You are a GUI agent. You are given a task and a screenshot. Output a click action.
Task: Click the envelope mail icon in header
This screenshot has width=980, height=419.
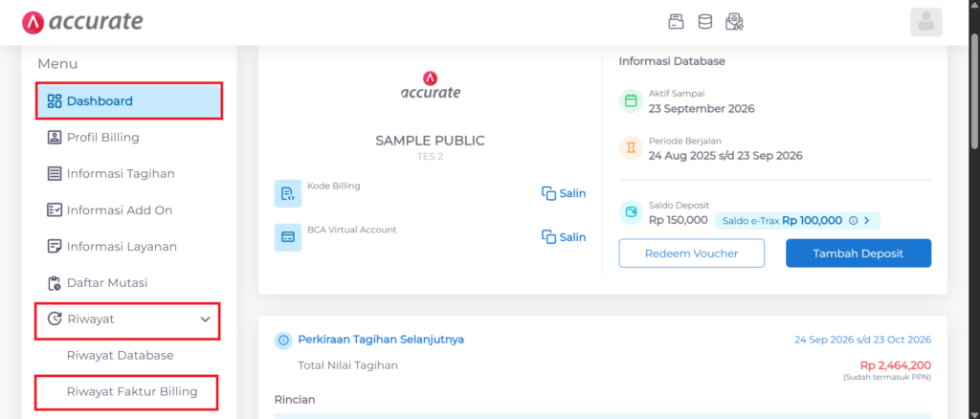pyautogui.click(x=734, y=21)
